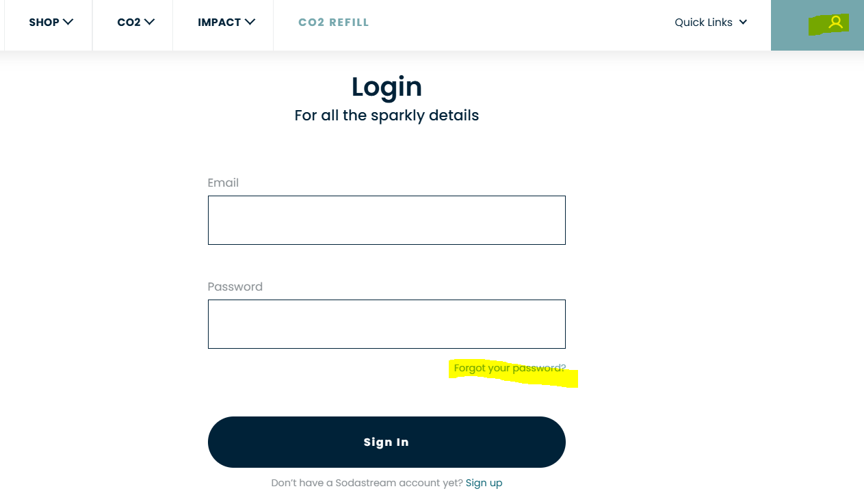Screen dimensions: 864x504
Task: Click the Sodastream account yet prompt text
Action: pos(367,483)
